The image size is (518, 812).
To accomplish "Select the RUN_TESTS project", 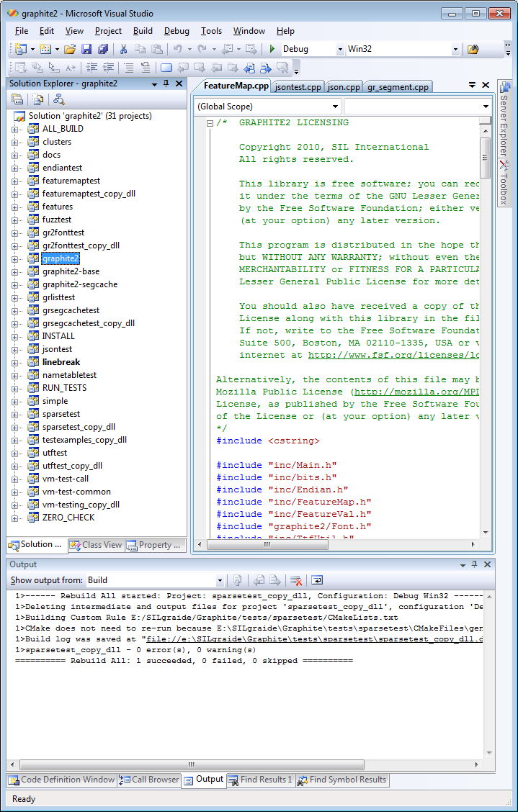I will pyautogui.click(x=64, y=388).
